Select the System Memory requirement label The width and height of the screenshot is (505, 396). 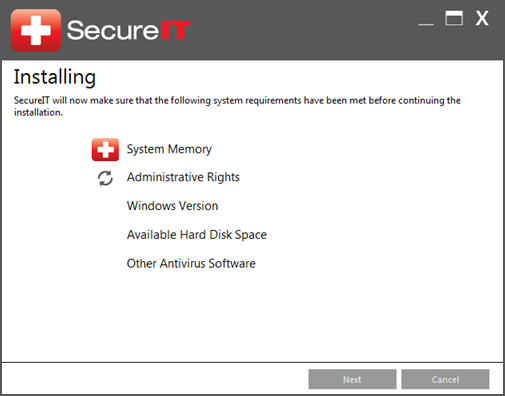coord(169,149)
